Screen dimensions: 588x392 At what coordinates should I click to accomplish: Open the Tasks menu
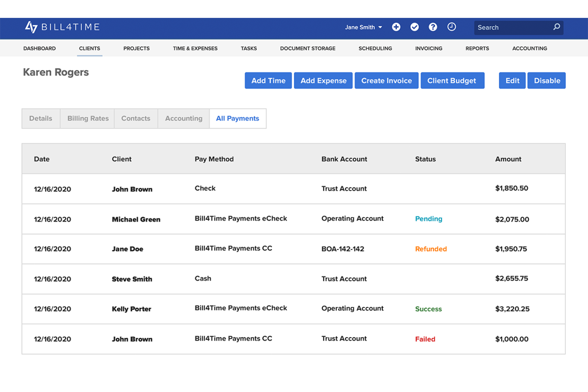pos(249,48)
